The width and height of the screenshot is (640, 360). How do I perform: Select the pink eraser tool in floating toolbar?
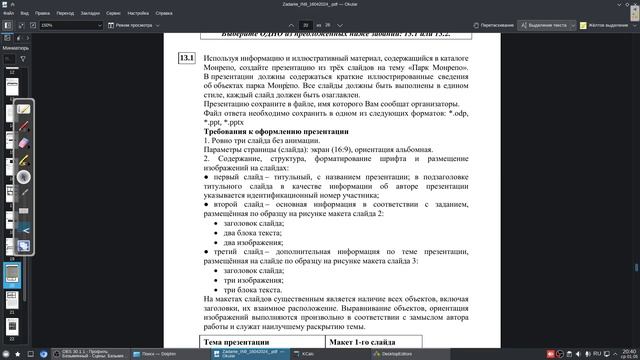[24, 143]
